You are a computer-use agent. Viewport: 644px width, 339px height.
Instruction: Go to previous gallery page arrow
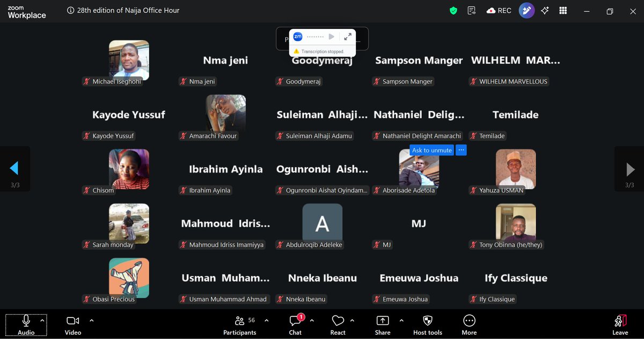point(14,169)
